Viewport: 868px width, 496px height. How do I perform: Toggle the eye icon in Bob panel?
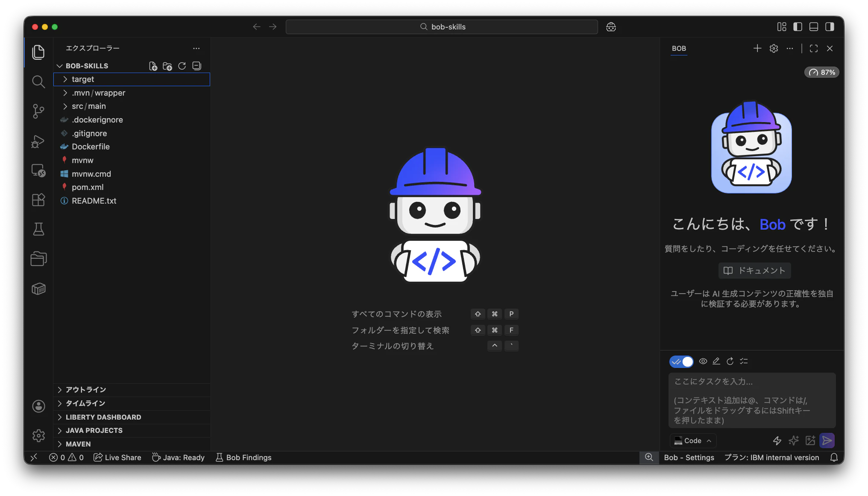pyautogui.click(x=703, y=362)
